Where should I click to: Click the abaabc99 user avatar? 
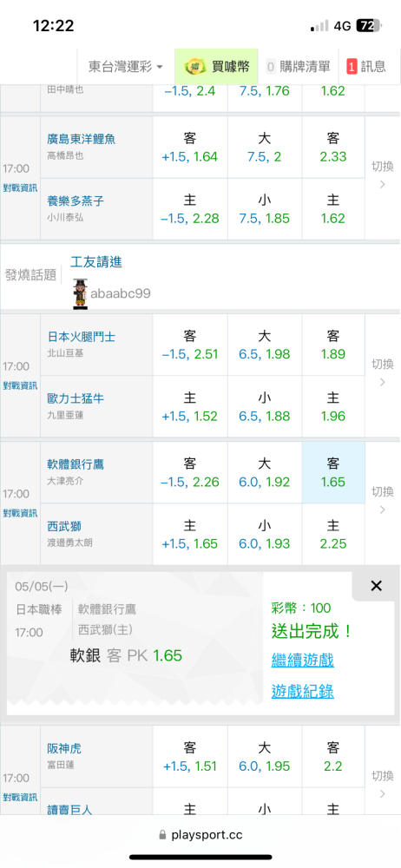(x=81, y=293)
